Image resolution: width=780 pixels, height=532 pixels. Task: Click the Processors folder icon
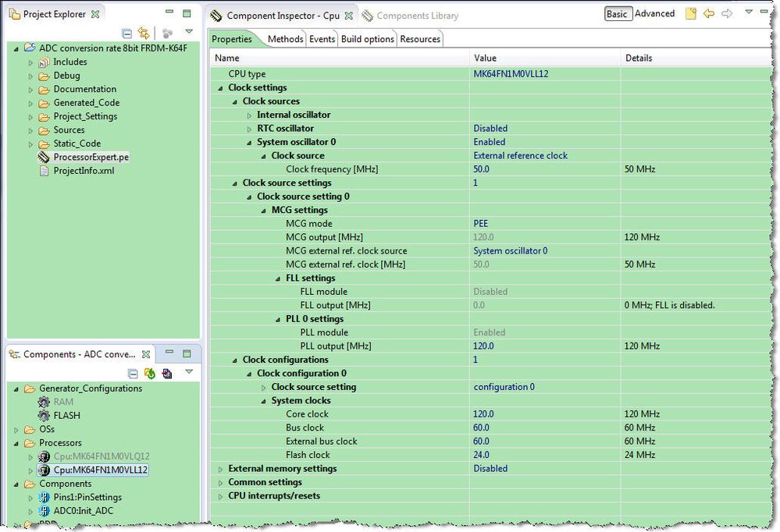[x=30, y=443]
